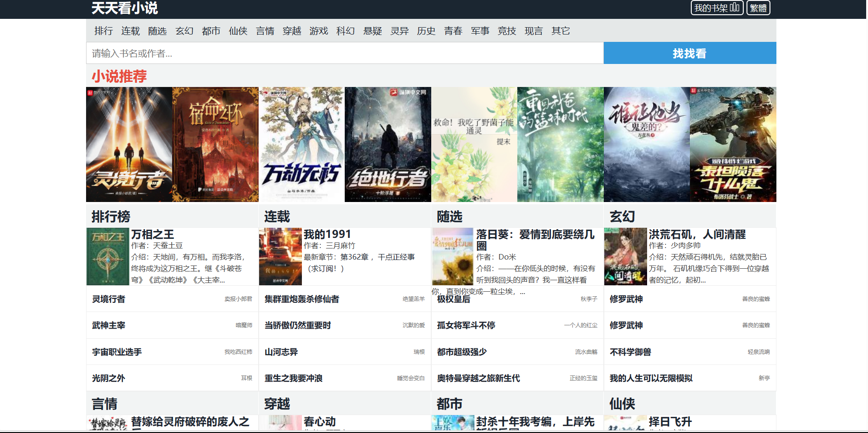Open the 竞技 category
The width and height of the screenshot is (868, 433).
click(x=507, y=31)
